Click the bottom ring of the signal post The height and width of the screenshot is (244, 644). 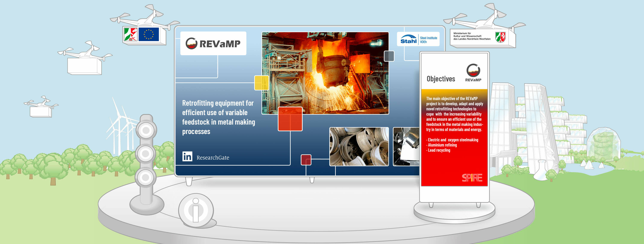click(x=145, y=177)
